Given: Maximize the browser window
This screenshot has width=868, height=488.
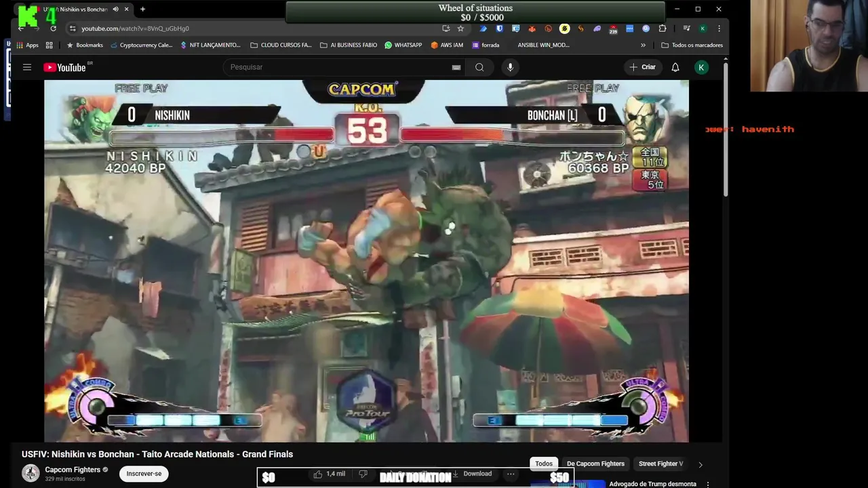Looking at the screenshot, I should click(x=698, y=9).
